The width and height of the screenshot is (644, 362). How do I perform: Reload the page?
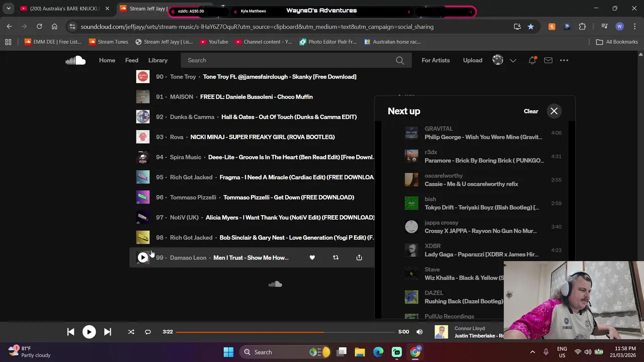point(39,27)
